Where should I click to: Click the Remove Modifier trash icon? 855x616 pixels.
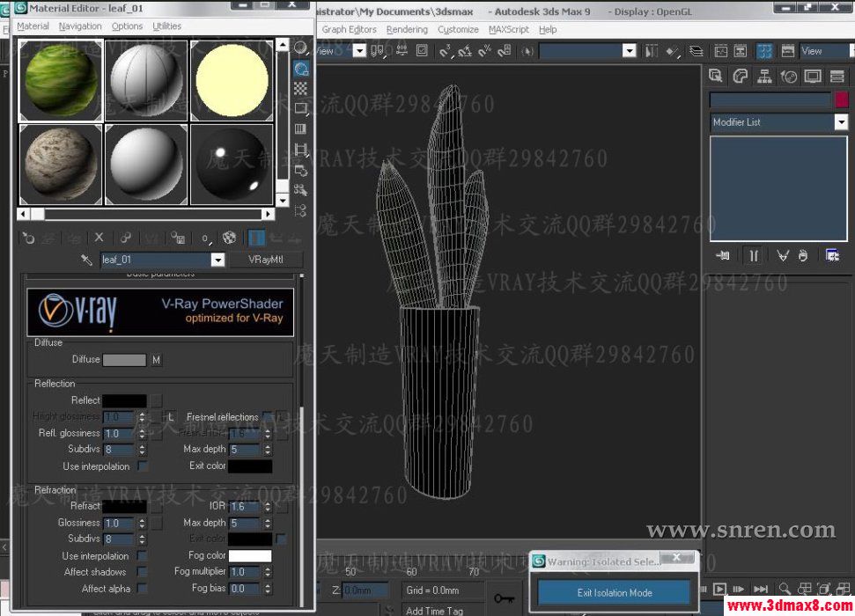(801, 255)
